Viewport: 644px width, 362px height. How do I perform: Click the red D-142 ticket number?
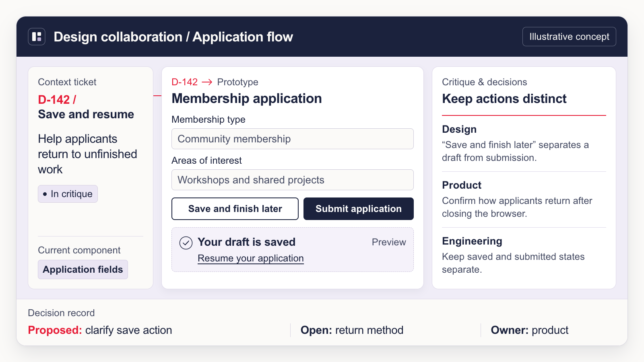pyautogui.click(x=57, y=99)
